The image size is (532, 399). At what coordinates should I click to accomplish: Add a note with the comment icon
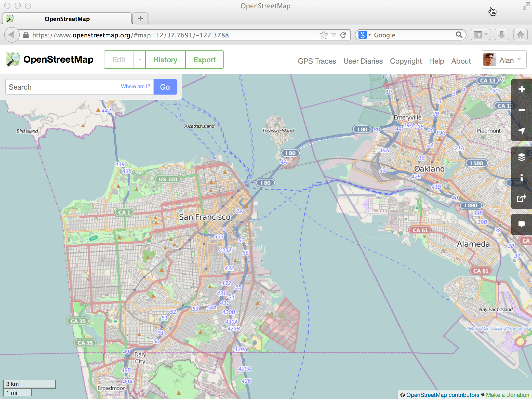coord(522,224)
